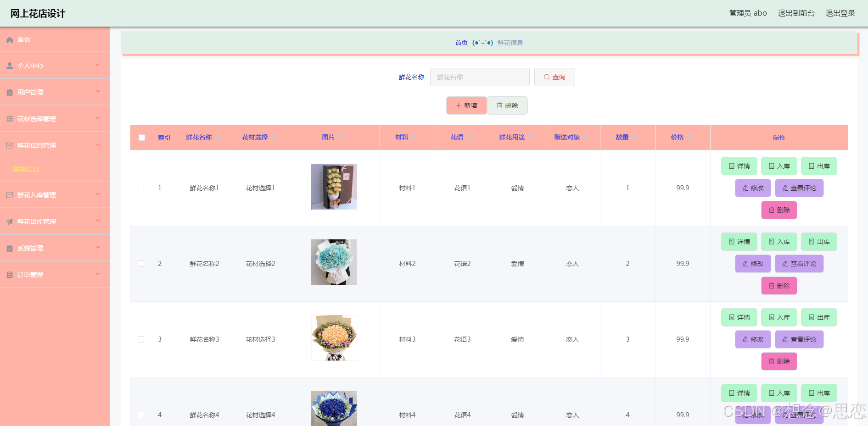Click the chat icon for 鲜花入库管理

(10, 195)
